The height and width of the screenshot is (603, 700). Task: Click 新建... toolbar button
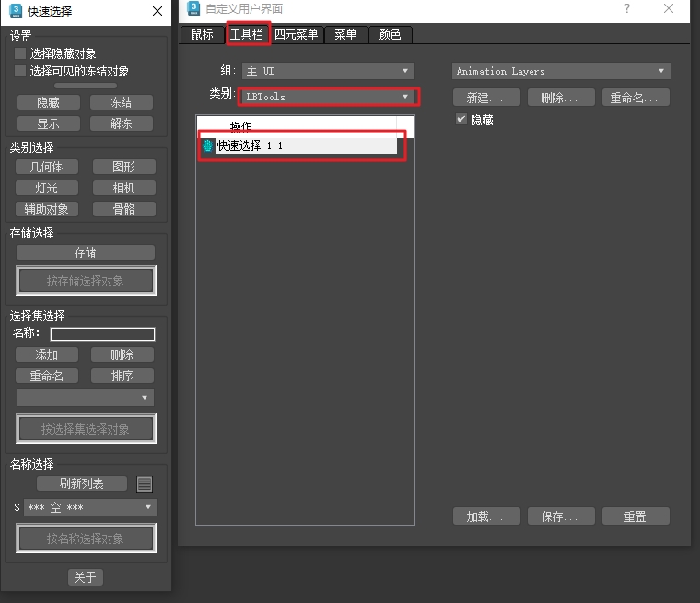tap(486, 98)
